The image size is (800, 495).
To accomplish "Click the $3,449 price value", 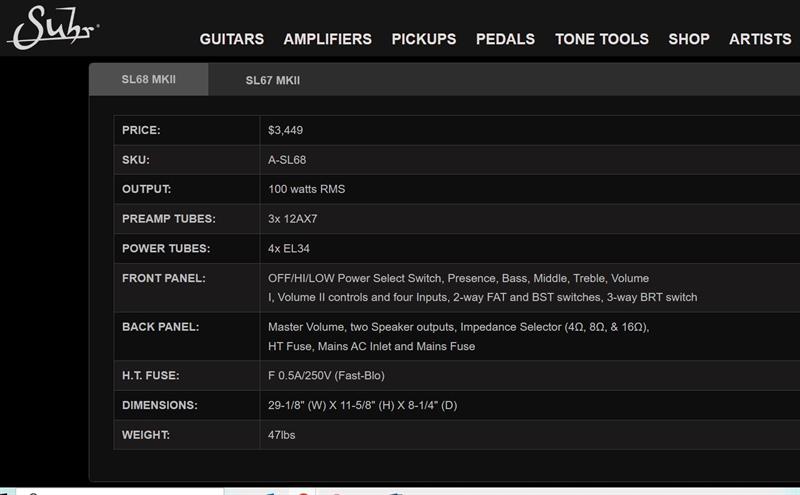I will pos(285,130).
